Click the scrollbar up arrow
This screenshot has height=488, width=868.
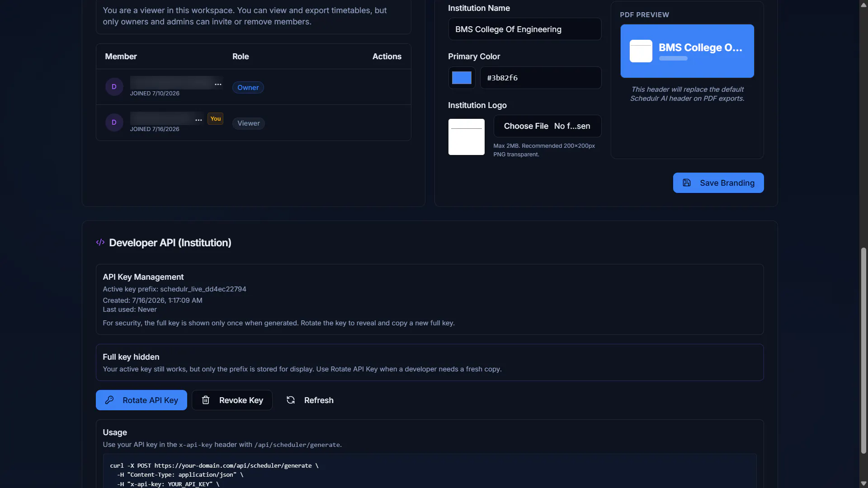click(x=863, y=4)
